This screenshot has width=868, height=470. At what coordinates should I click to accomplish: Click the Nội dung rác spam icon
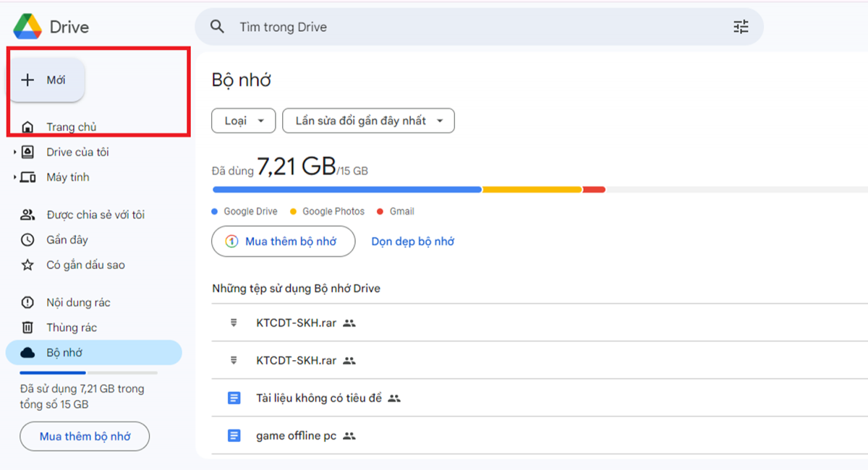point(27,302)
